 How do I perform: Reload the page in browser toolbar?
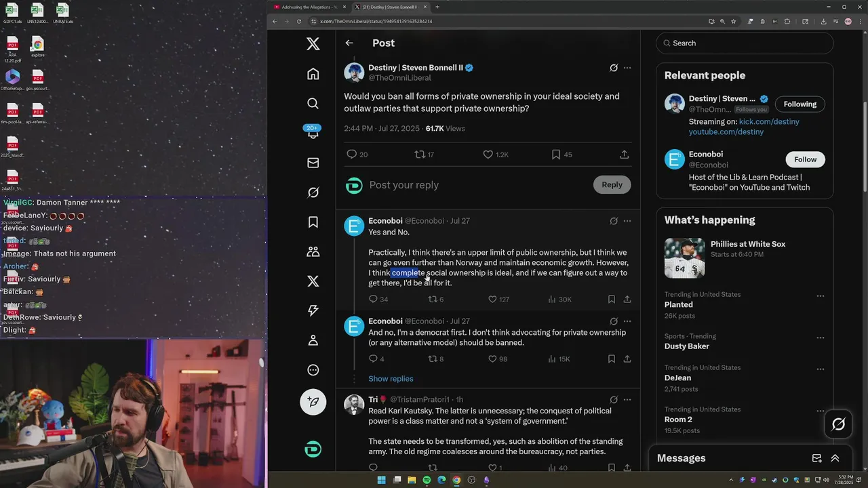point(298,21)
